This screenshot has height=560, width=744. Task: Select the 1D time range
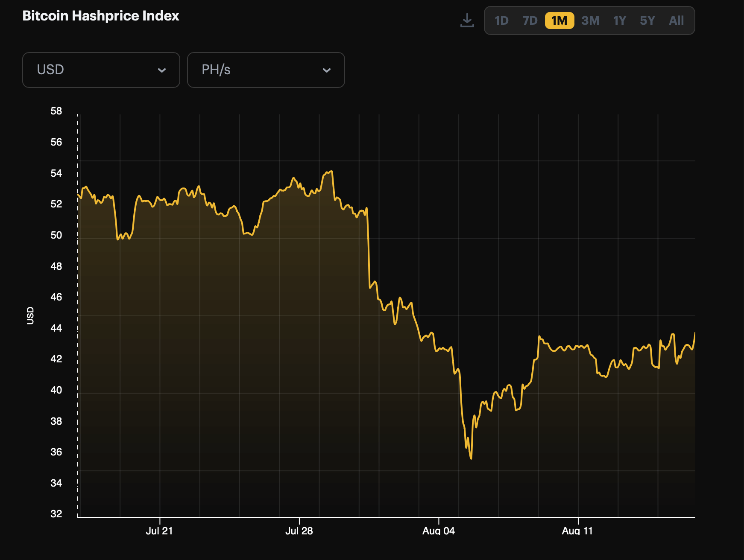(501, 20)
